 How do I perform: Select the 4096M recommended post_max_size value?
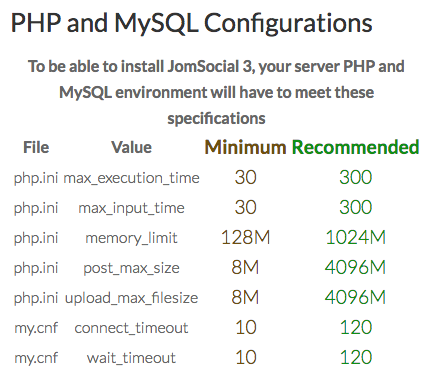355,268
